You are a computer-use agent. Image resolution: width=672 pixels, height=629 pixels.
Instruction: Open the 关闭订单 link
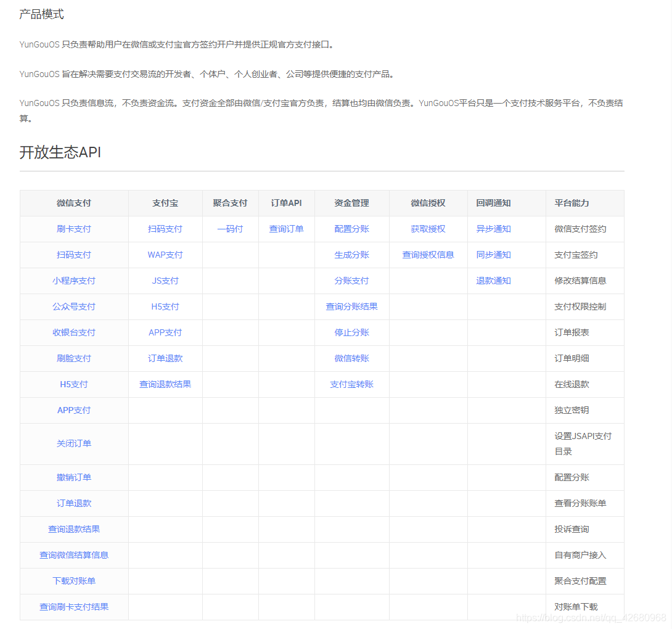(74, 443)
